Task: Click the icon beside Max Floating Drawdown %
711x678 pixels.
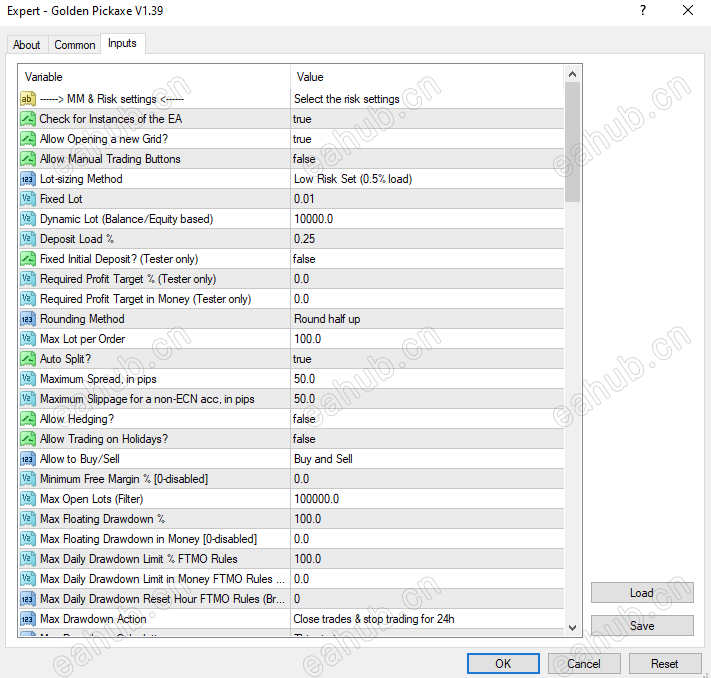Action: point(28,519)
